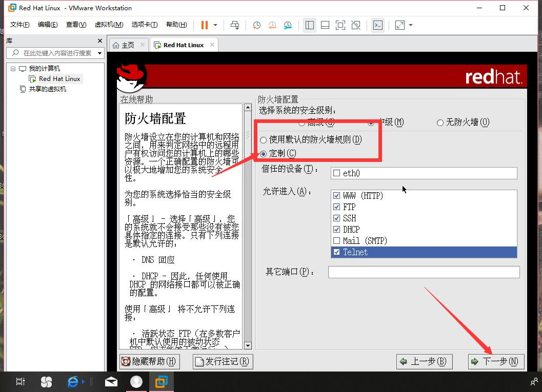The height and width of the screenshot is (392, 542).
Task: Click the 发行注记(R) button
Action: click(223, 362)
